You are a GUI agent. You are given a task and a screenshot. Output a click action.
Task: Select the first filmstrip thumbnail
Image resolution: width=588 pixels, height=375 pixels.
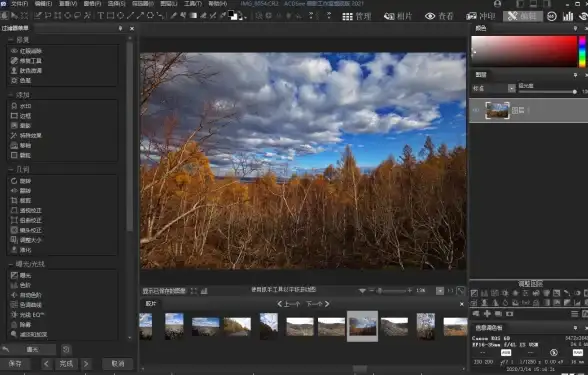146,326
